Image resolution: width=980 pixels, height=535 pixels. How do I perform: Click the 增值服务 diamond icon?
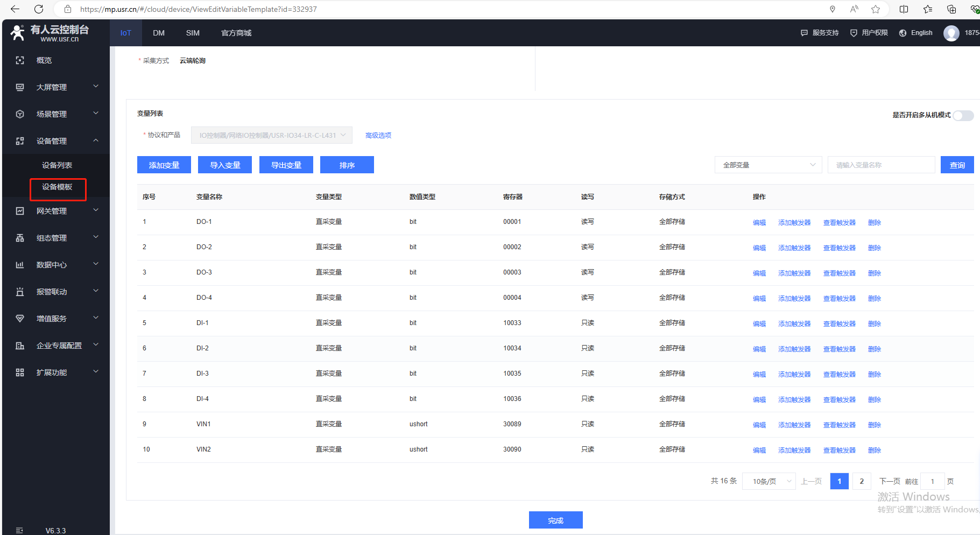click(20, 319)
